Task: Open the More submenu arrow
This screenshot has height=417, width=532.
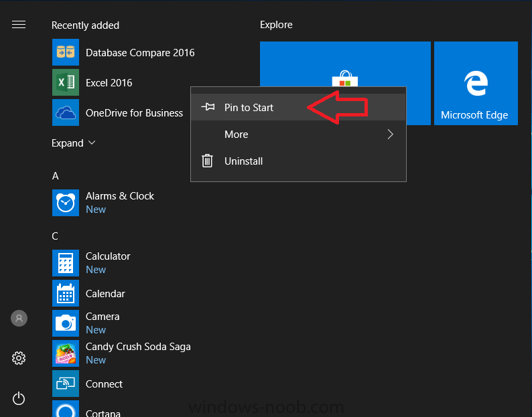Action: pyautogui.click(x=390, y=135)
